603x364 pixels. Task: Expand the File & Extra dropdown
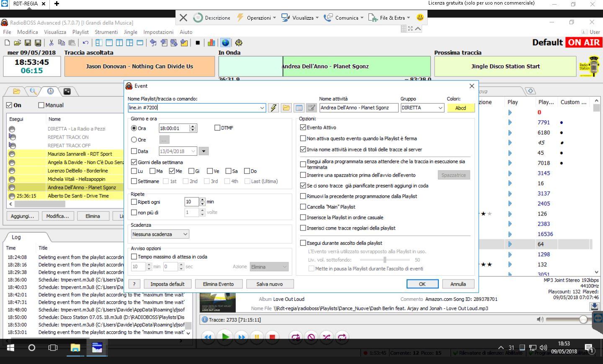(x=389, y=18)
